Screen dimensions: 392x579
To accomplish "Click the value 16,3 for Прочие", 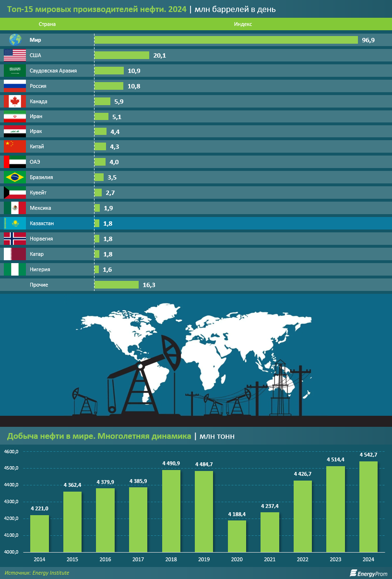I will [149, 285].
